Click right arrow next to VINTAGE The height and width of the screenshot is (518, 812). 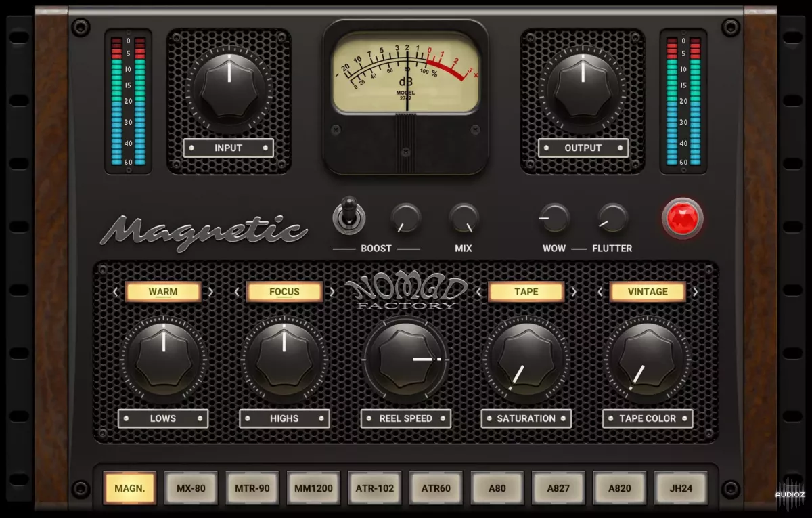696,292
